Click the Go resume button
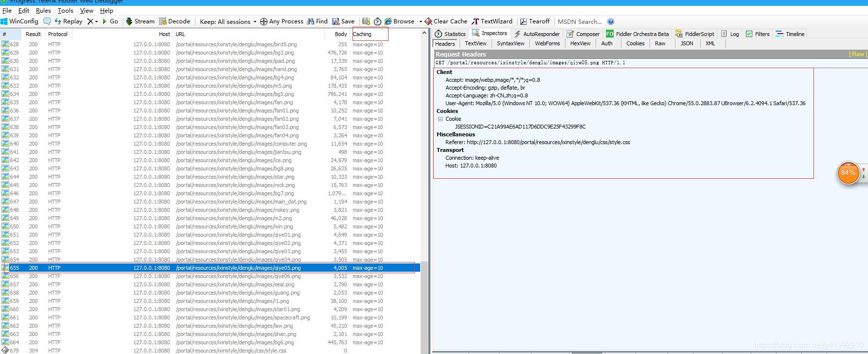Viewport: 868px width, 354px height. (x=110, y=21)
